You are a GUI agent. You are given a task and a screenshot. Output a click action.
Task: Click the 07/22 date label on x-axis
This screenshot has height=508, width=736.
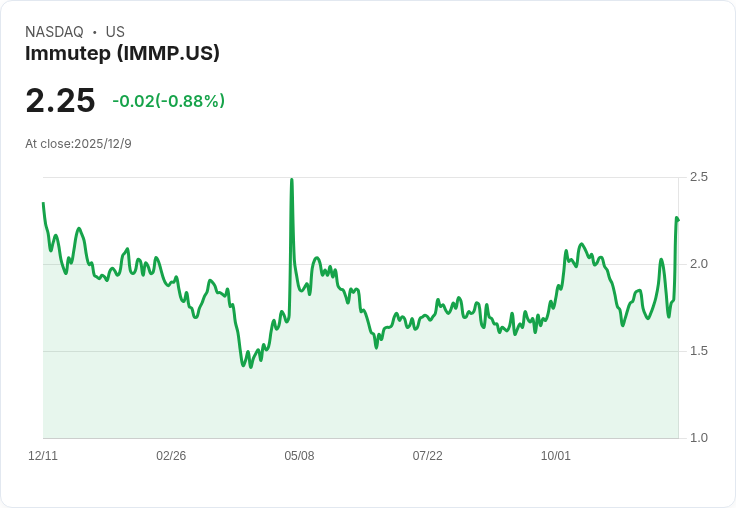click(x=427, y=456)
